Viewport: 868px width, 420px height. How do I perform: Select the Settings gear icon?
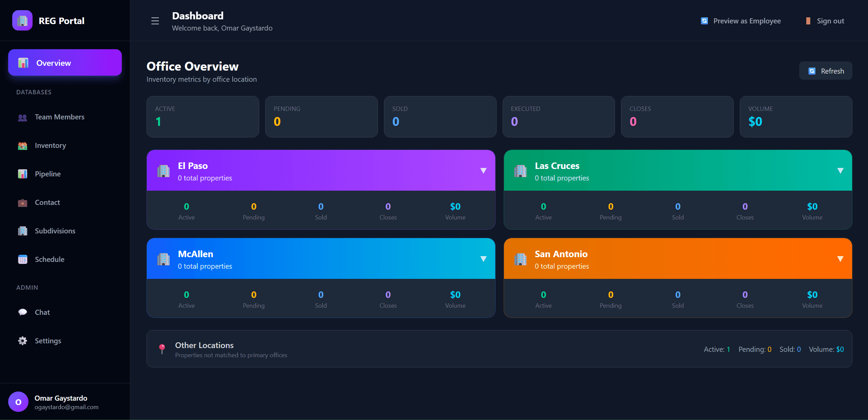click(22, 341)
